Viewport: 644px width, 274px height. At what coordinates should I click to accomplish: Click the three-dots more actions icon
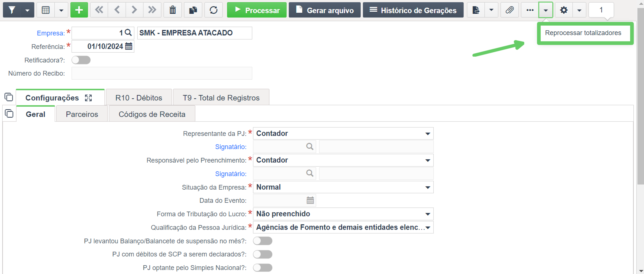530,10
